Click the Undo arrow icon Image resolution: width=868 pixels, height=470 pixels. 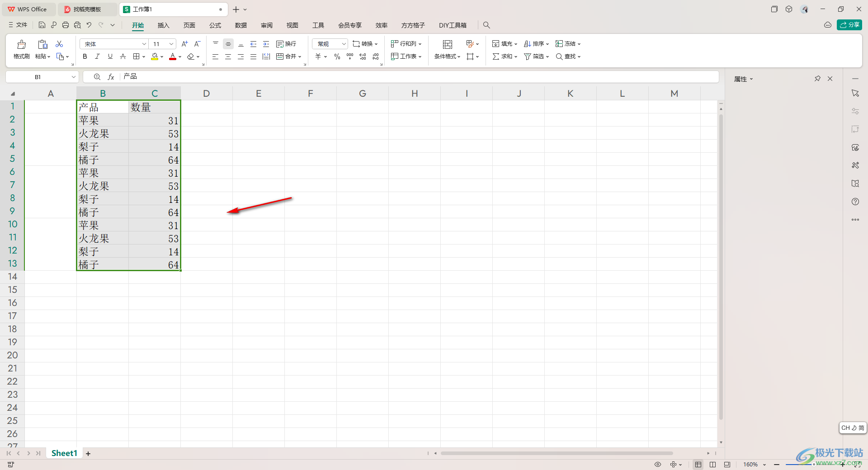(x=89, y=25)
